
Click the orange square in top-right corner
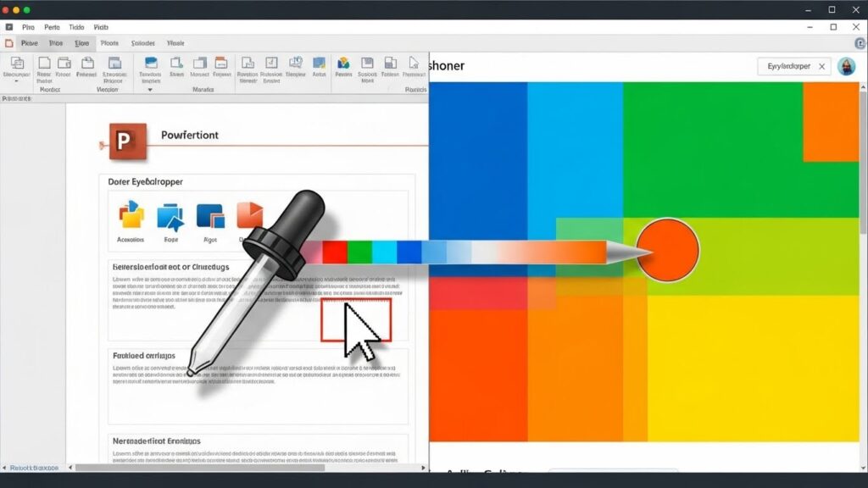[830, 123]
